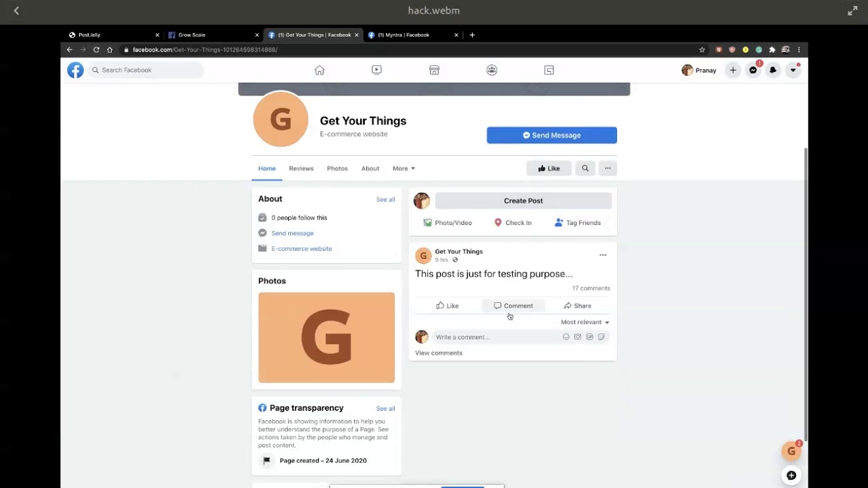The image size is (868, 488).
Task: Open the Groups icon in top navigation
Action: [x=492, y=70]
